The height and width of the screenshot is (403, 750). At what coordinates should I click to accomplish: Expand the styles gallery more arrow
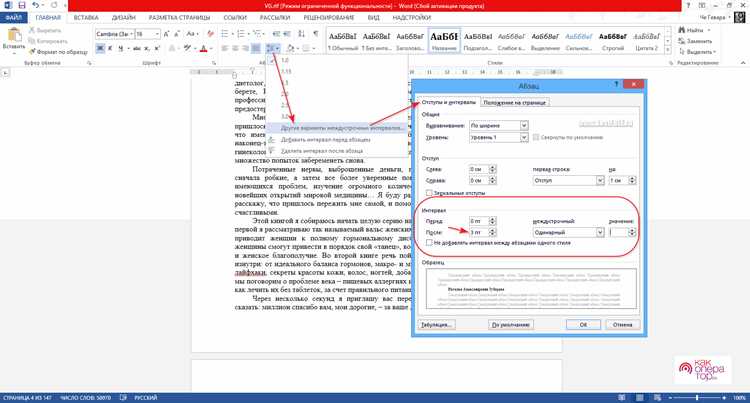(x=668, y=50)
